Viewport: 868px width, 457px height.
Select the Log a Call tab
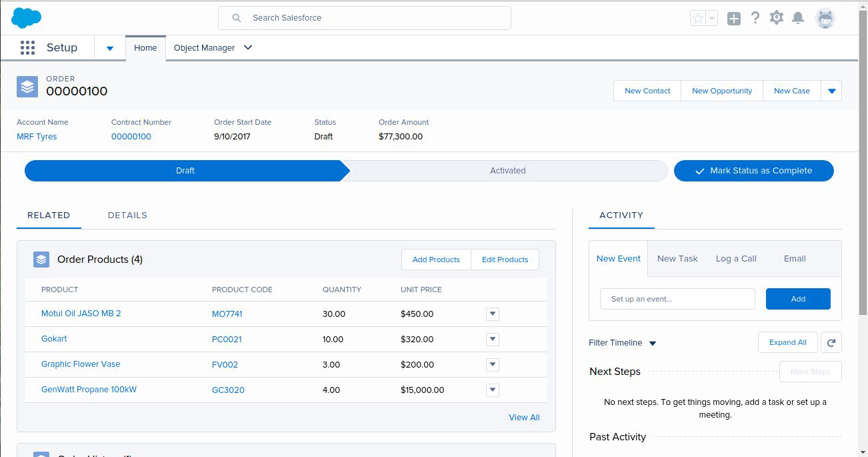pyautogui.click(x=736, y=259)
